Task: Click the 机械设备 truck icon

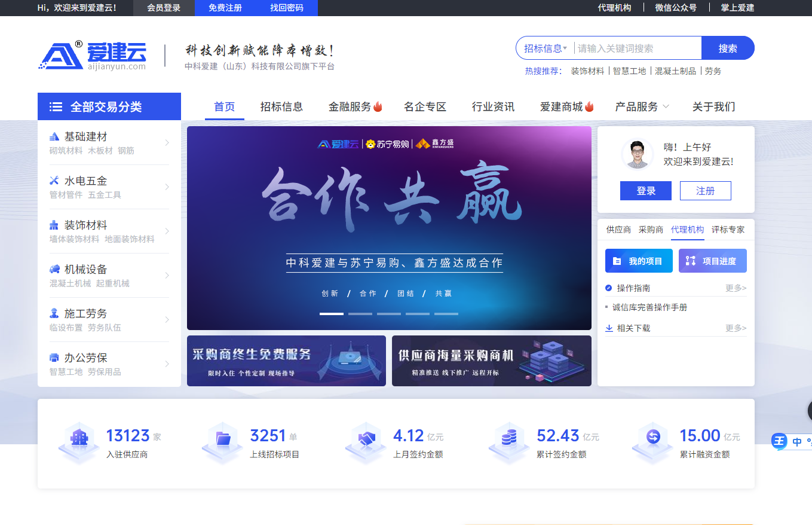Action: pos(54,269)
